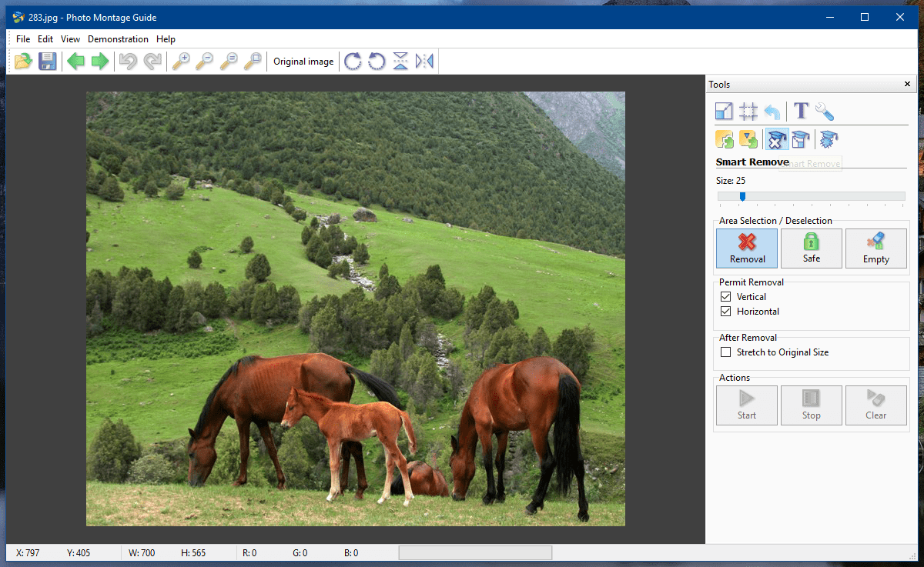Redo the action in the toolbar

tap(152, 62)
